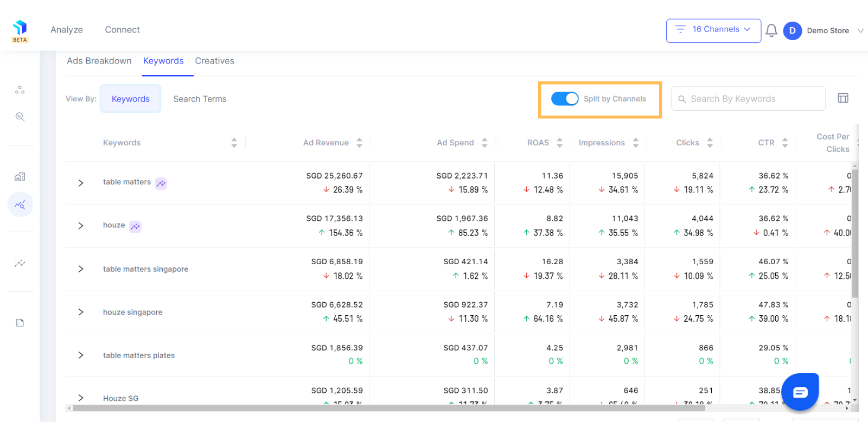Sort by Impressions column arrows
Image resolution: width=868 pixels, height=434 pixels.
635,143
